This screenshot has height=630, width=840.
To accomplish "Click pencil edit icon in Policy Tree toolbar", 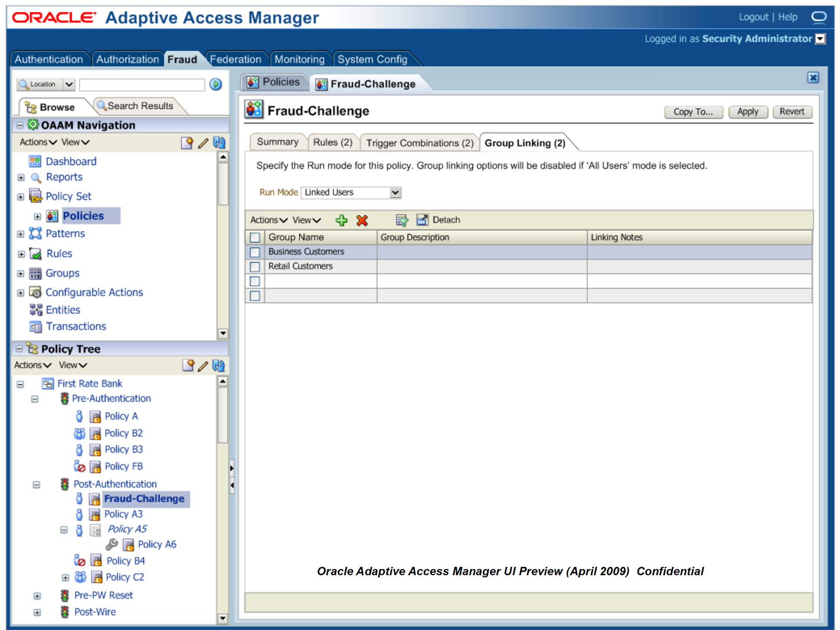I will (203, 366).
